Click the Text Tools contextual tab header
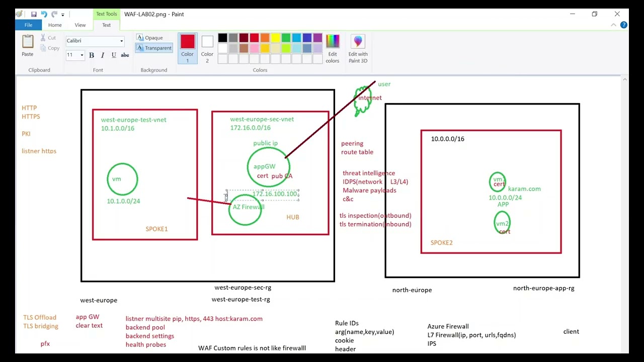 (x=107, y=14)
